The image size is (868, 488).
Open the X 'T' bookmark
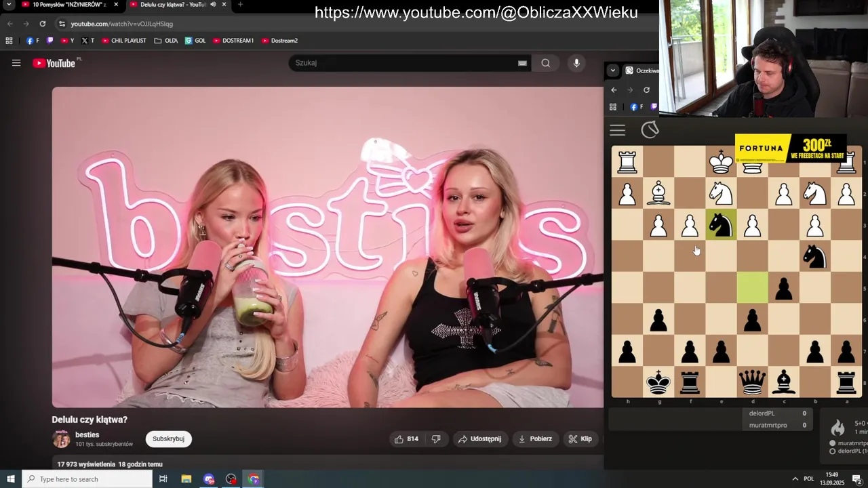point(88,41)
